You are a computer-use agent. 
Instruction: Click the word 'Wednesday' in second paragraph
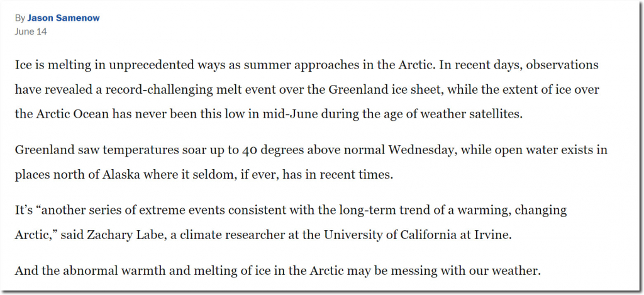[422, 150]
